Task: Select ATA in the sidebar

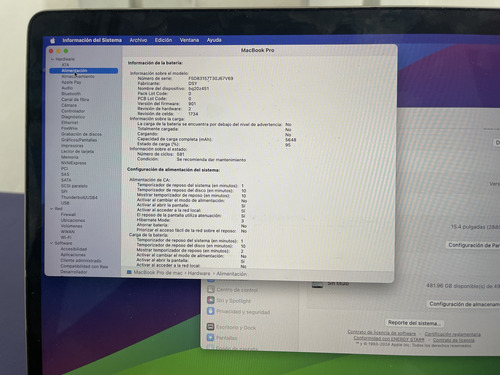Action: coord(65,65)
